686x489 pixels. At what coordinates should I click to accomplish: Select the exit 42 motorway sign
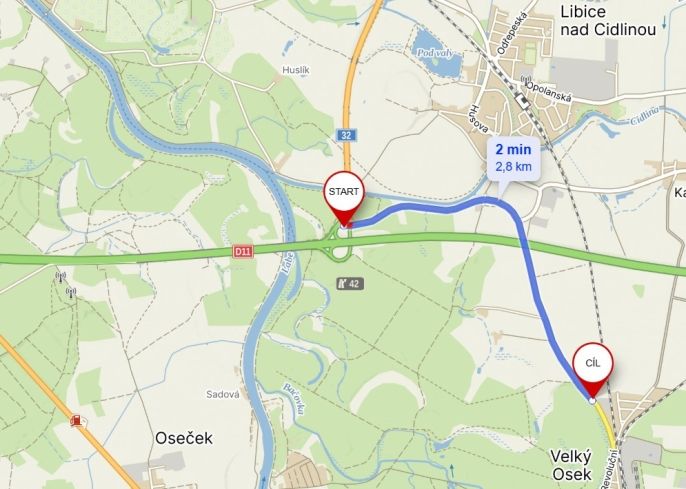pyautogui.click(x=350, y=284)
